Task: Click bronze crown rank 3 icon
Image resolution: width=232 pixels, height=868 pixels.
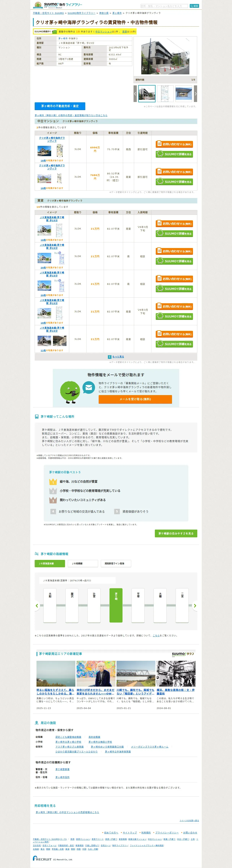Action: 53,500
